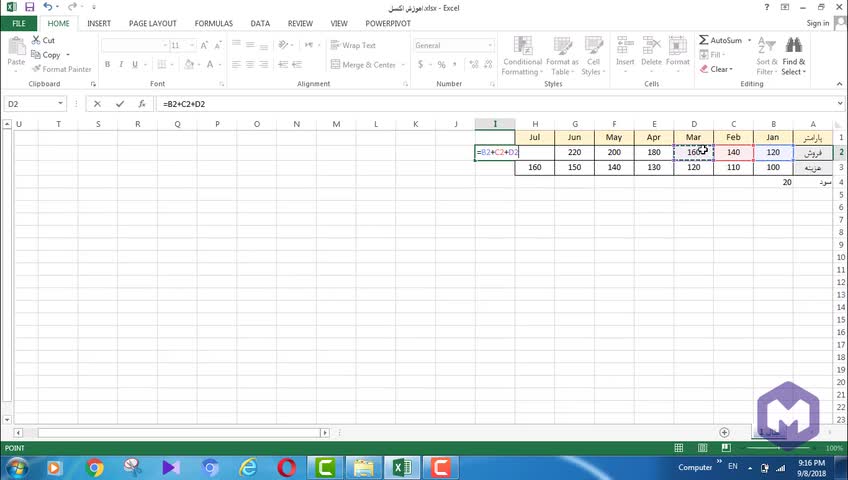Click the Increase Decimal icon

click(474, 64)
